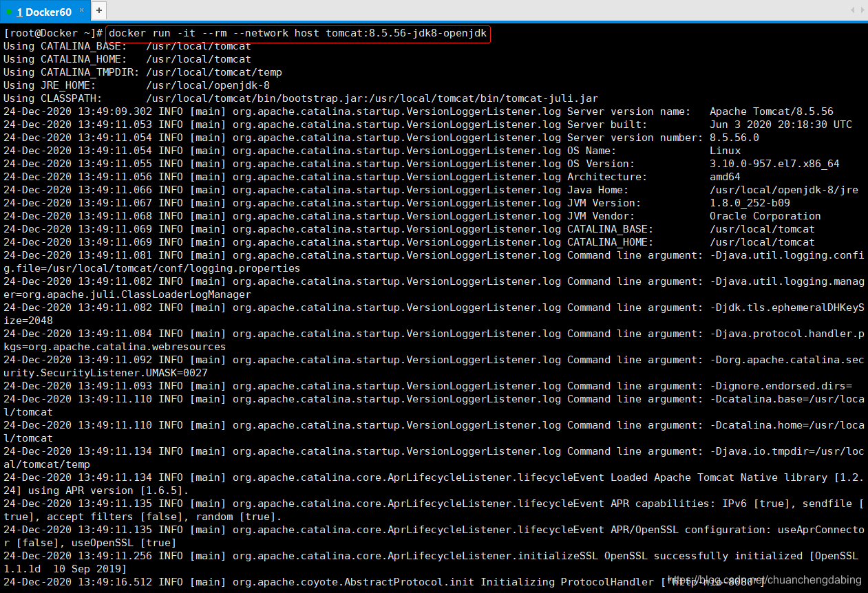
Task: Click 'Initializing ProtocolHandler' text
Action: [568, 582]
